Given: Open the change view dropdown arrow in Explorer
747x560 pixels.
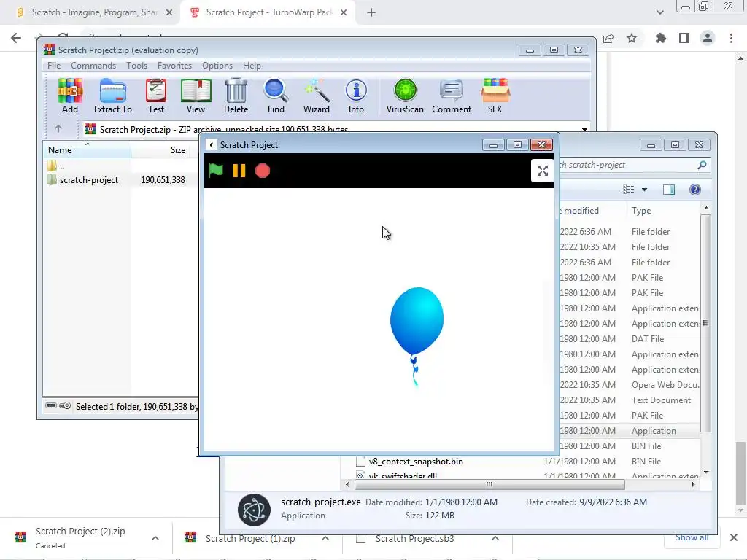Looking at the screenshot, I should (x=644, y=190).
